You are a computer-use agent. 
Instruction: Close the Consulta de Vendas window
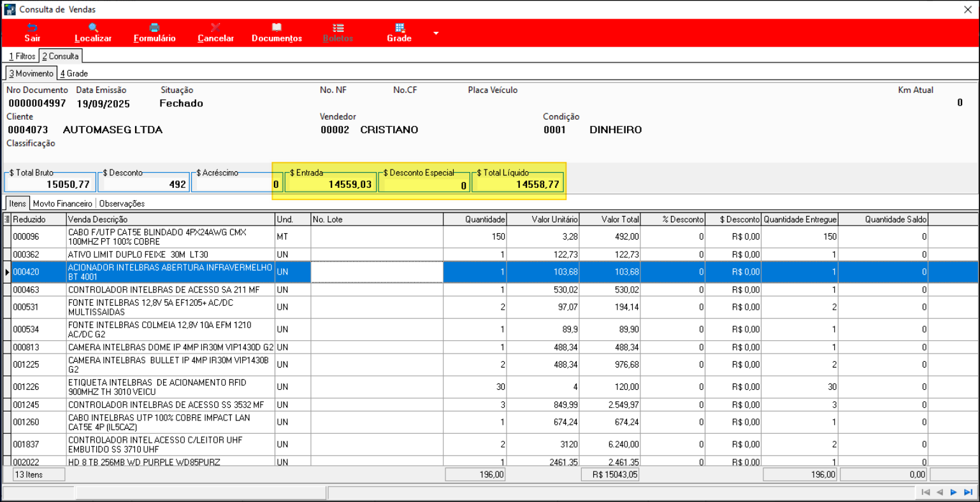[967, 10]
